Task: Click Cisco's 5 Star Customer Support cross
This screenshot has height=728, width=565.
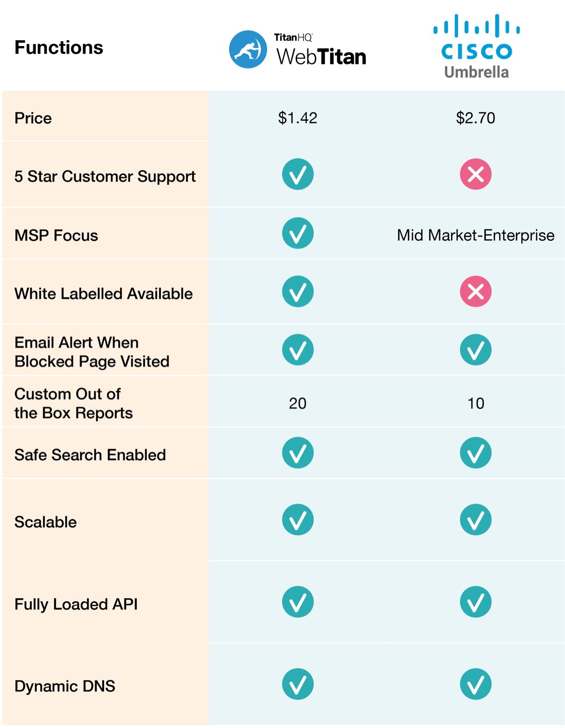Action: [x=476, y=174]
